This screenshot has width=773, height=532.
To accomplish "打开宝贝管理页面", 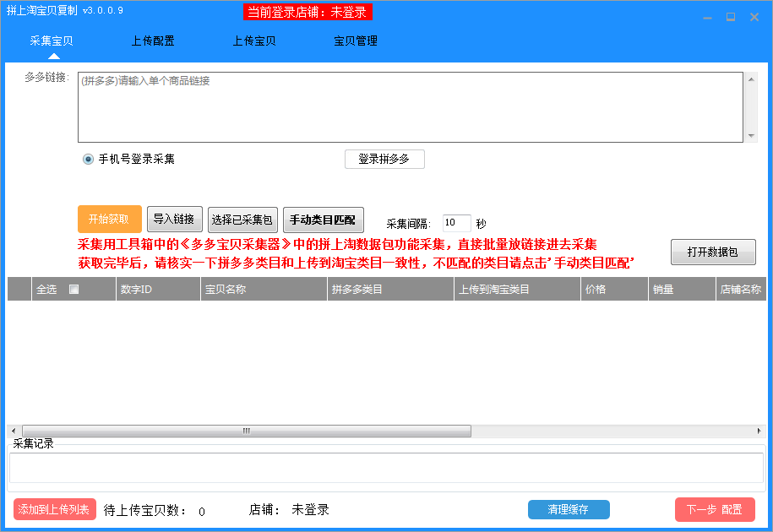I will click(356, 40).
